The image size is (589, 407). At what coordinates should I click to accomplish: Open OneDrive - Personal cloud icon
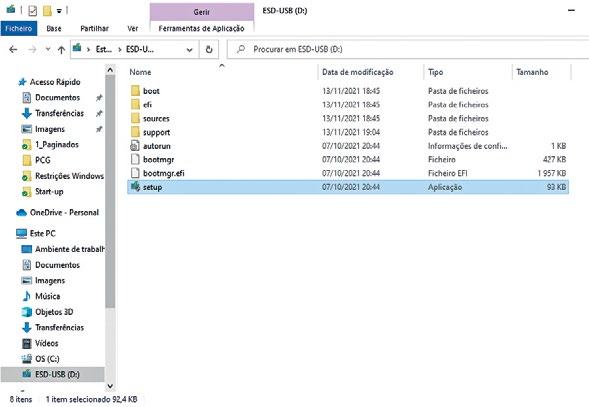coord(21,213)
